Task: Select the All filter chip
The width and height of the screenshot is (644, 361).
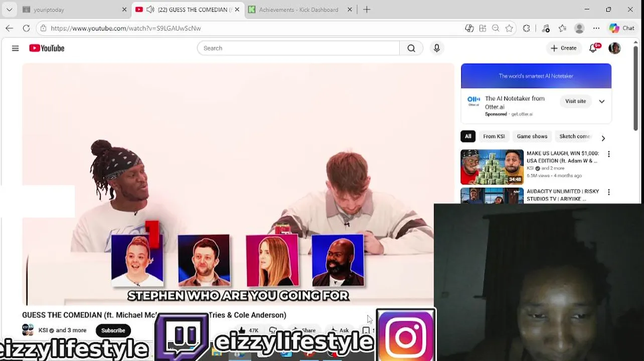Action: (x=468, y=136)
